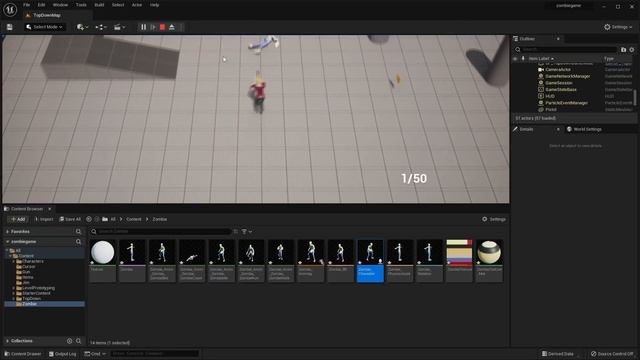The width and height of the screenshot is (640, 360).
Task: Select GameSession in the Outliner
Action: [x=559, y=83]
